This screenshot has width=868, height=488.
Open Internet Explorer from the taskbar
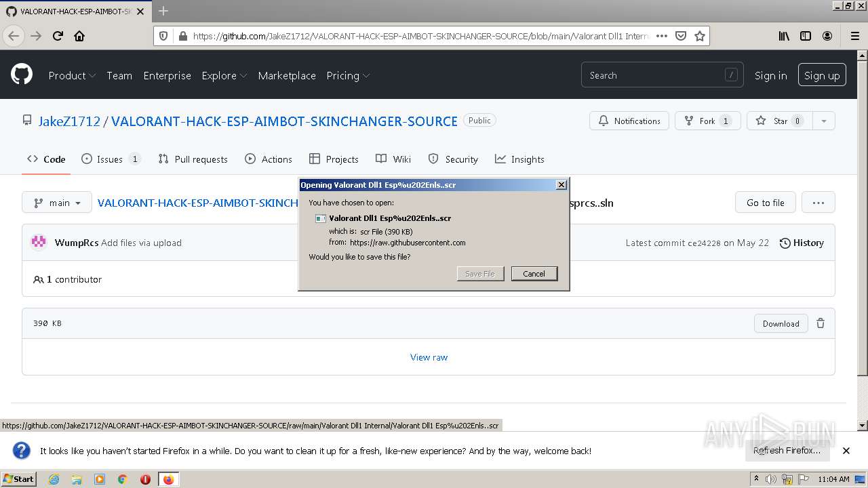click(54, 479)
